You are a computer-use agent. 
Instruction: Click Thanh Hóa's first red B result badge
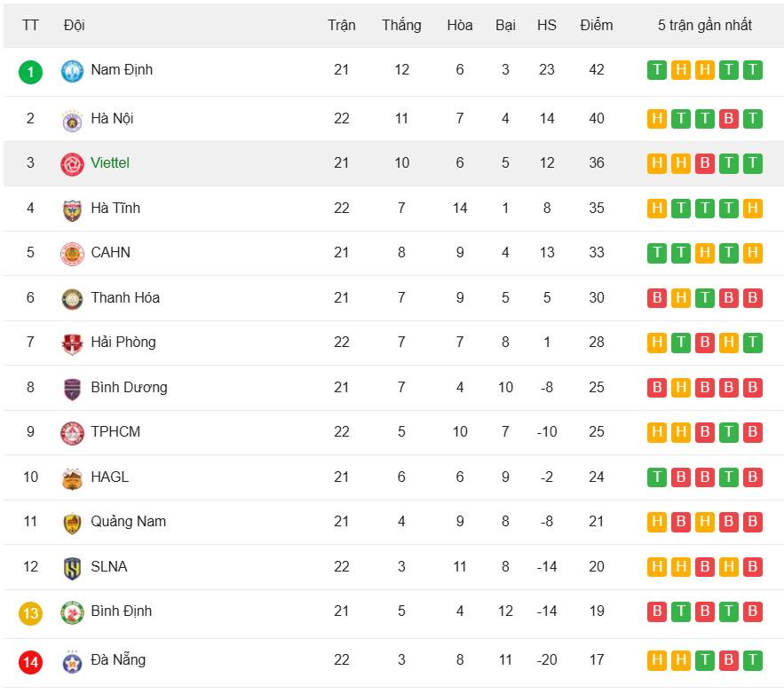pos(657,298)
